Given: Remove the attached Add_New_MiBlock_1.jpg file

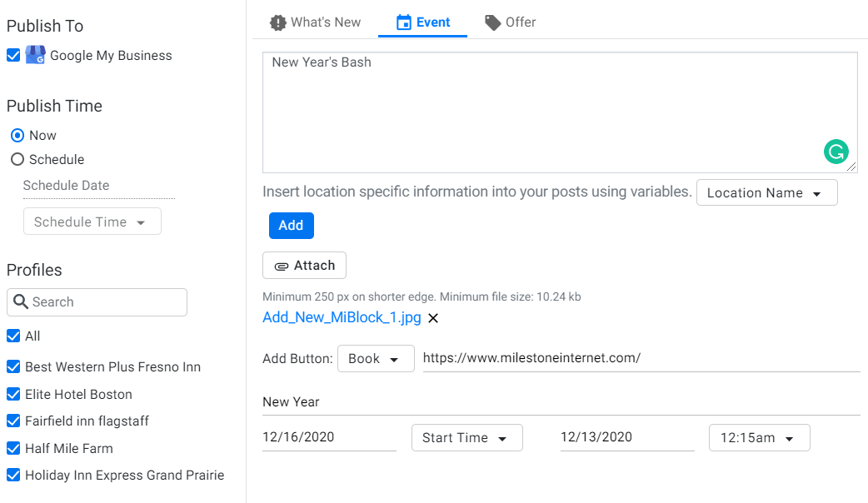Looking at the screenshot, I should click(x=433, y=318).
